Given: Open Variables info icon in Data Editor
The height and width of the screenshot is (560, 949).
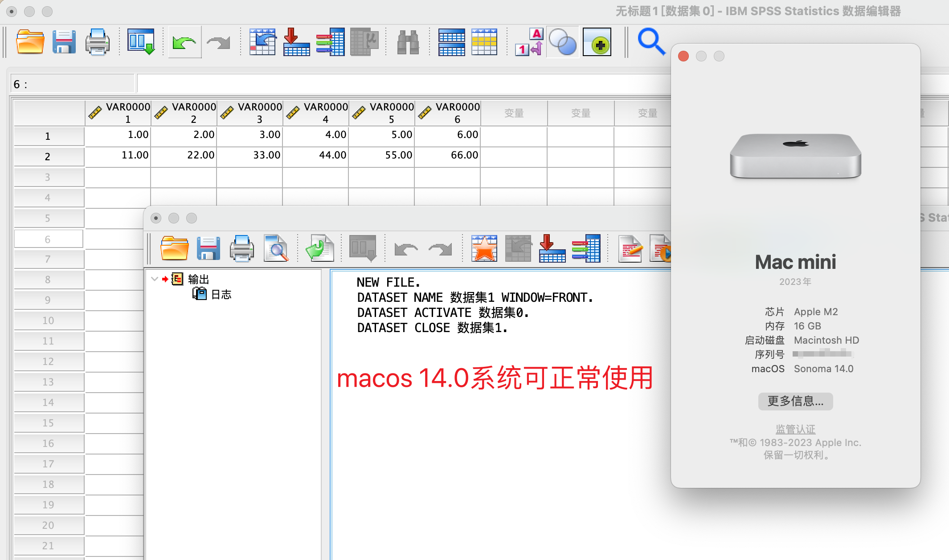Looking at the screenshot, I should [x=330, y=42].
